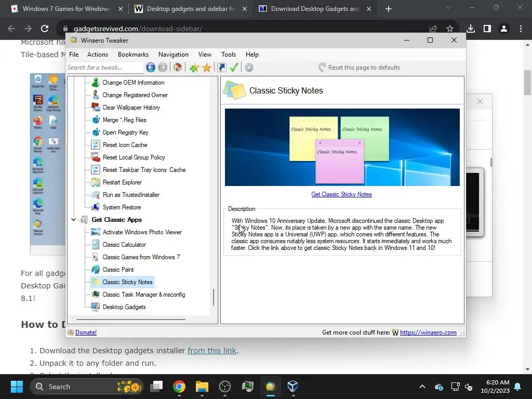This screenshot has width=532, height=399.
Task: Click the Forward navigation arrow in Winaero toolbar
Action: click(x=163, y=68)
